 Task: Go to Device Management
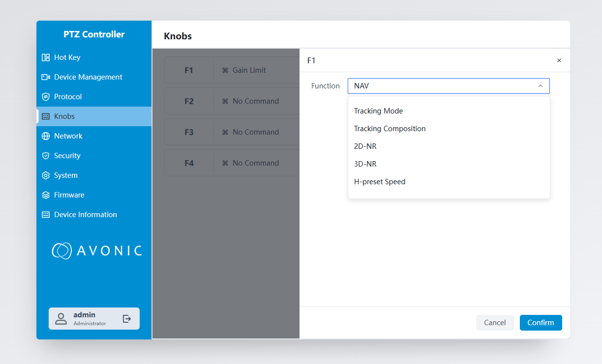94,77
